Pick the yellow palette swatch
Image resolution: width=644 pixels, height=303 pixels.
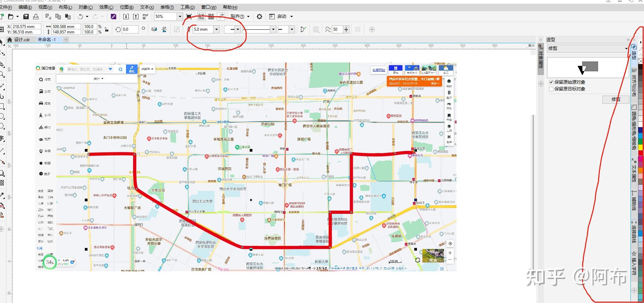point(640,148)
